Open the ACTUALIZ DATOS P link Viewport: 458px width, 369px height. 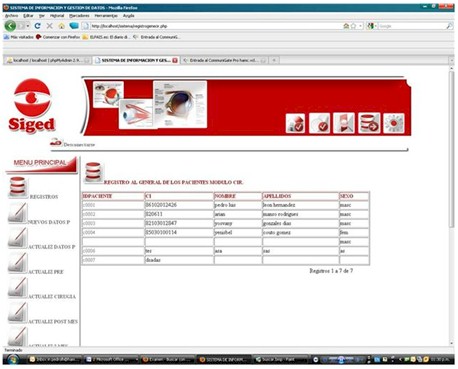point(52,247)
